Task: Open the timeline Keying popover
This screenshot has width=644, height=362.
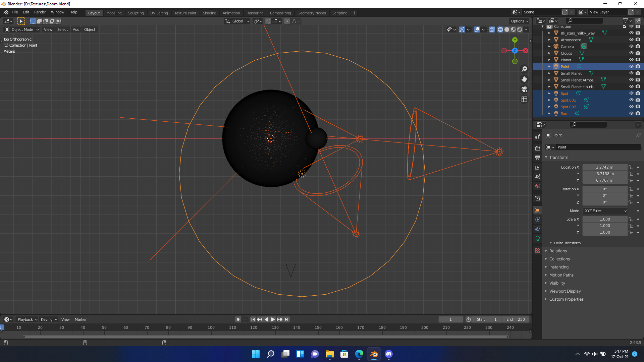Action: tap(49, 319)
